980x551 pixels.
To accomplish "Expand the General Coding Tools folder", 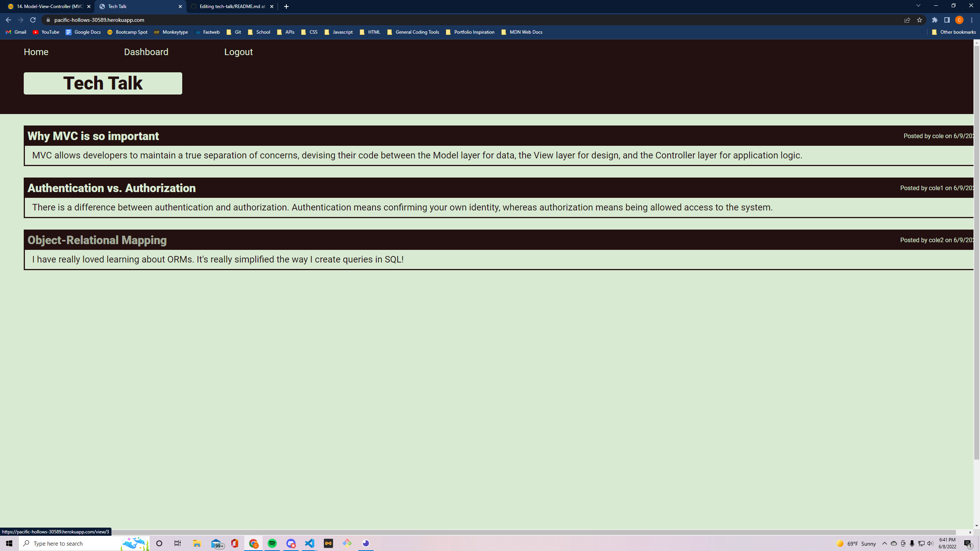I will click(x=413, y=32).
